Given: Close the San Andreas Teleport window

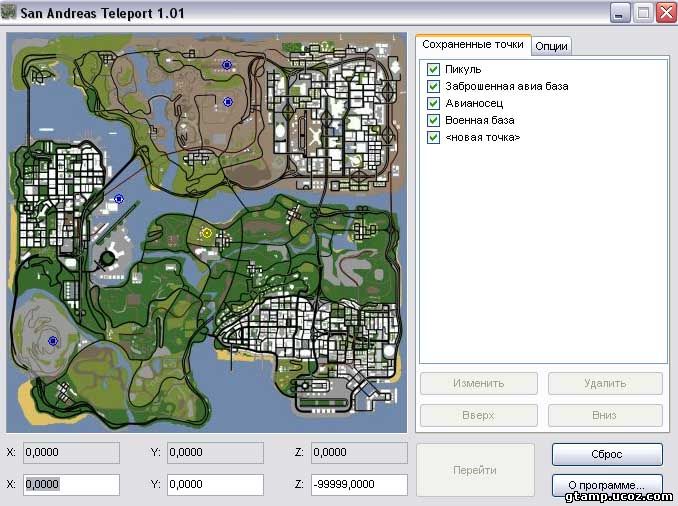Looking at the screenshot, I should point(666,13).
